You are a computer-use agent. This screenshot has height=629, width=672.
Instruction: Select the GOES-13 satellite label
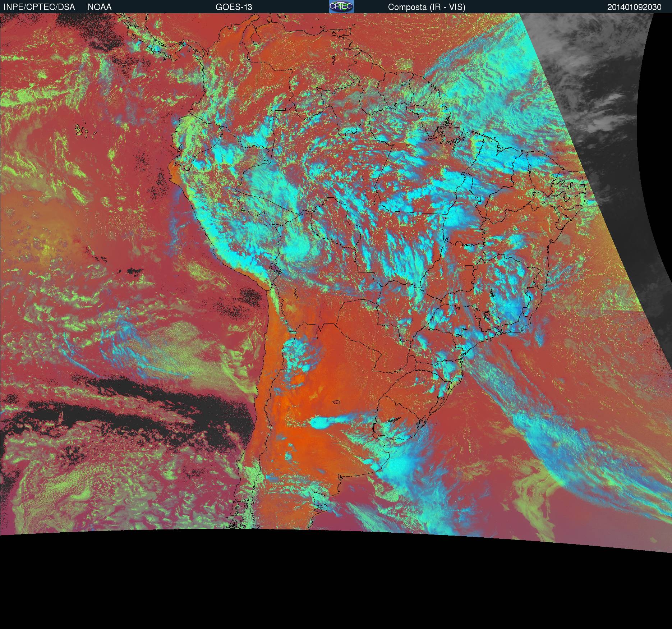click(234, 7)
